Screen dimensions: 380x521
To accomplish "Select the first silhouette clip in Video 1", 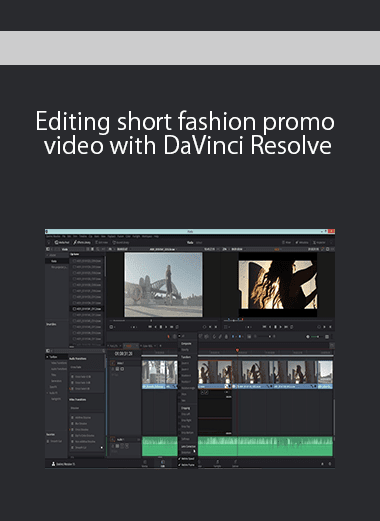I will point(215,375).
